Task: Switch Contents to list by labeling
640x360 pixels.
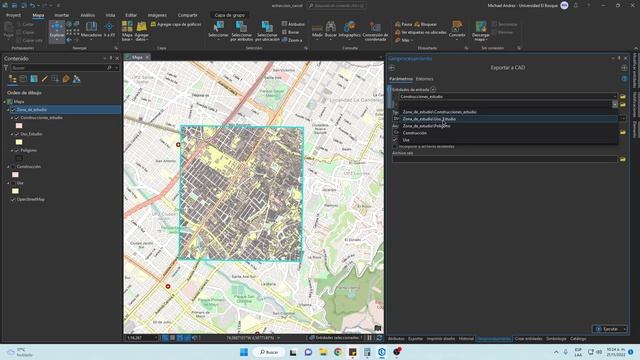Action: coord(66,79)
